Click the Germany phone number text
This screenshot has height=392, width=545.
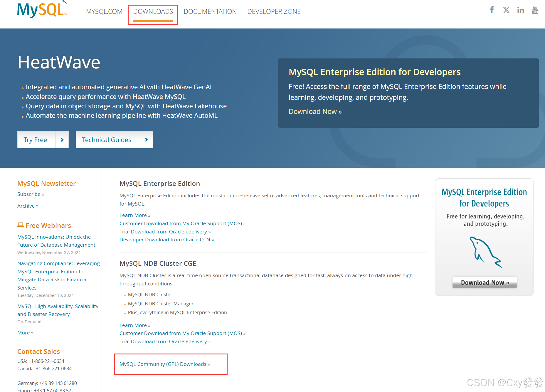47,383
